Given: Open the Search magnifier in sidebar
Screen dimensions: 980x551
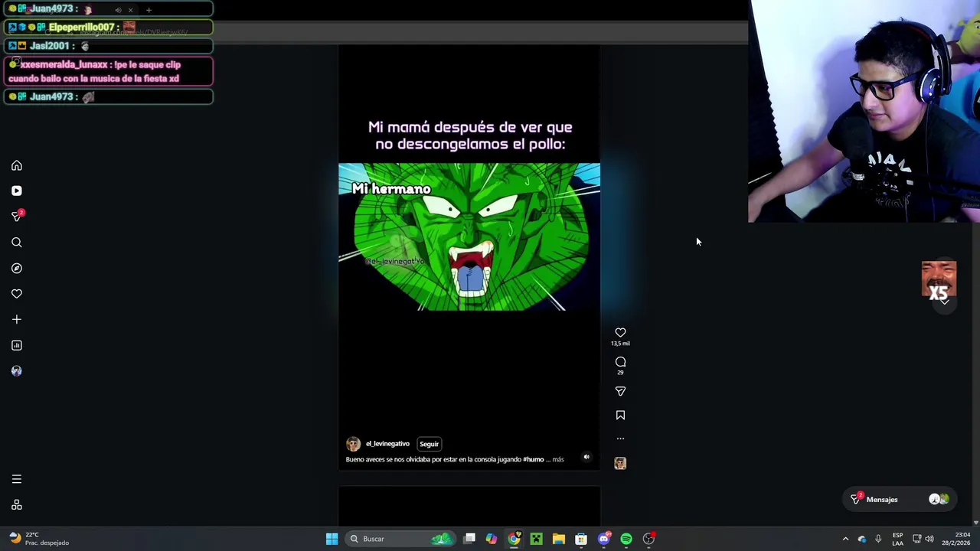Looking at the screenshot, I should (x=17, y=243).
